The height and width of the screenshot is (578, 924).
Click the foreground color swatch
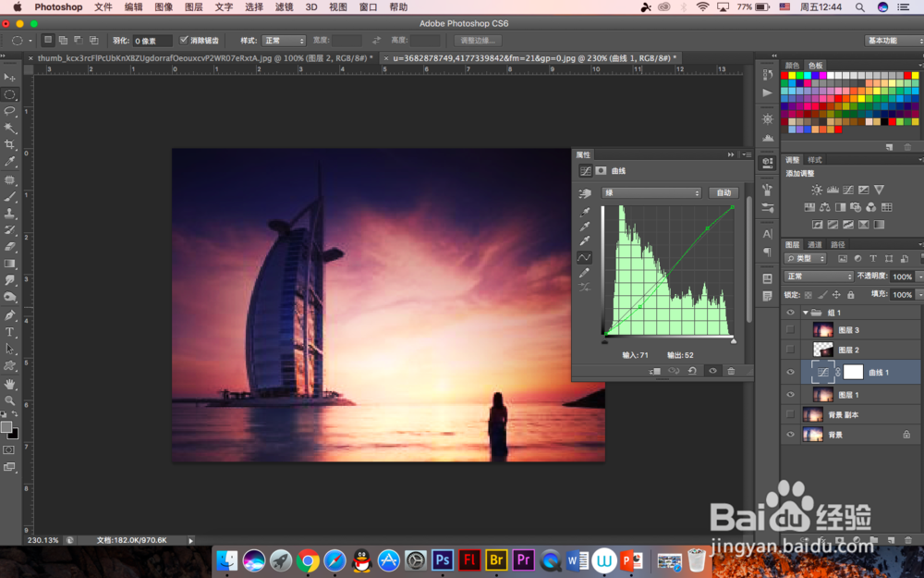pyautogui.click(x=6, y=427)
